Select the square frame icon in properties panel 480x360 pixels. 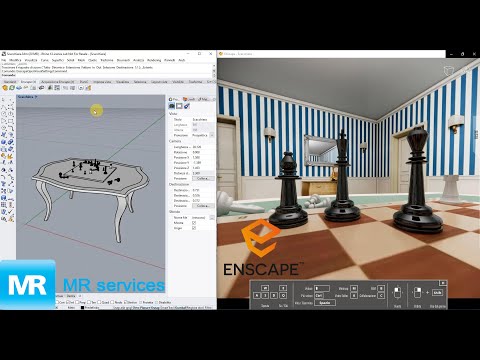(x=179, y=106)
